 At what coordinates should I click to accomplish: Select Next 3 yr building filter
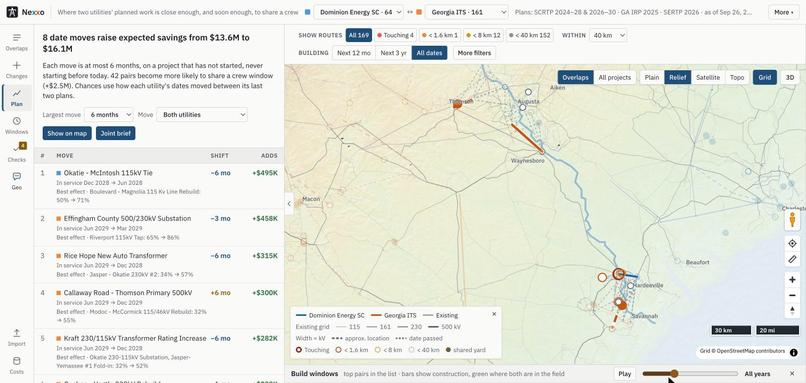tap(393, 53)
